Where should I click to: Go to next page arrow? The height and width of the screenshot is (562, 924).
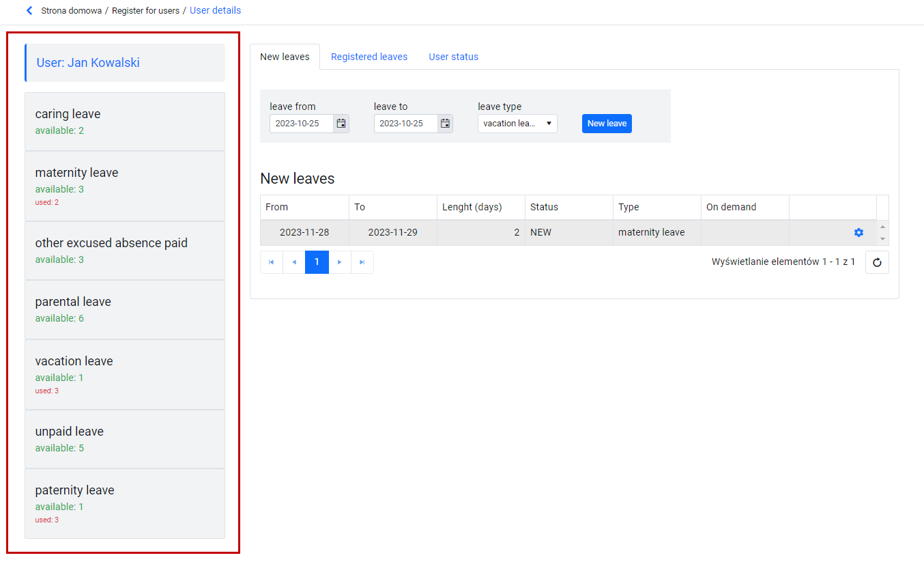pos(340,262)
